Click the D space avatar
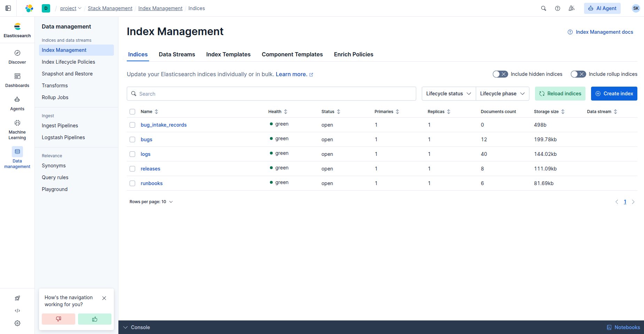 tap(46, 8)
